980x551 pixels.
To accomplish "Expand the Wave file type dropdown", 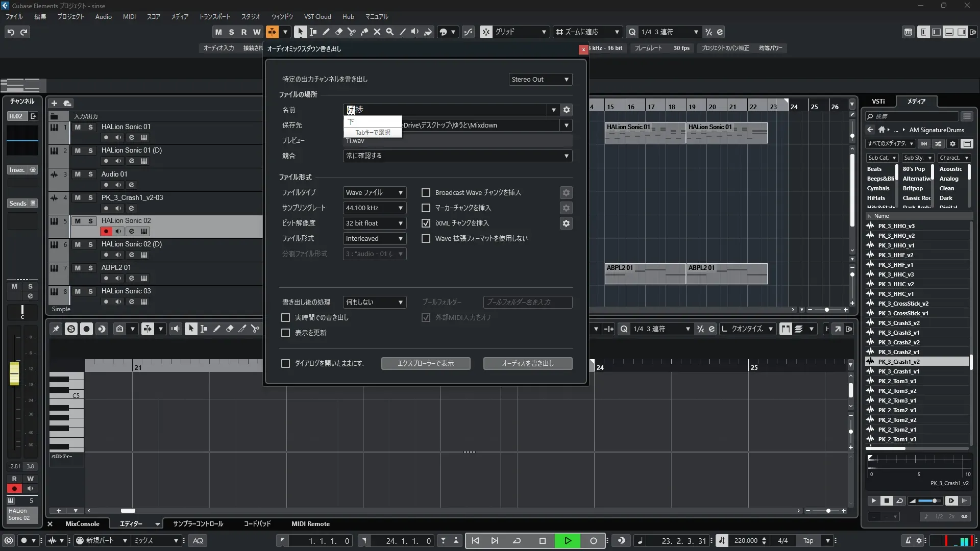I will (374, 192).
